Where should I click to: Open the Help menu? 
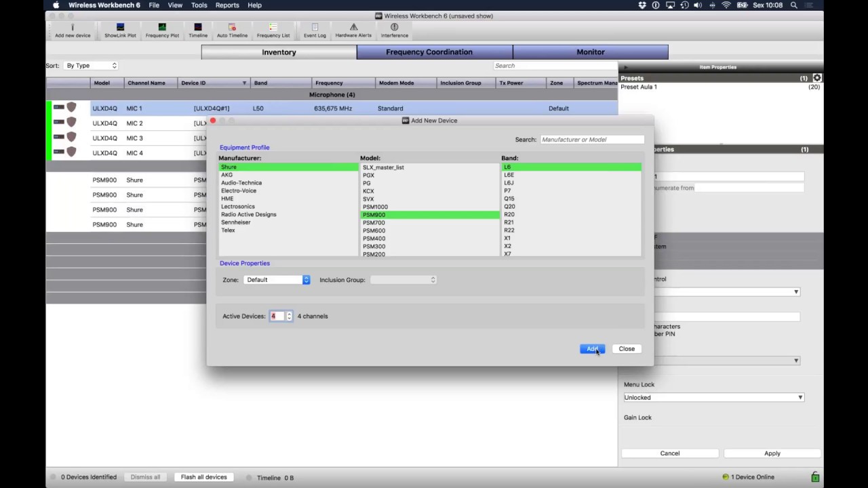pyautogui.click(x=254, y=5)
